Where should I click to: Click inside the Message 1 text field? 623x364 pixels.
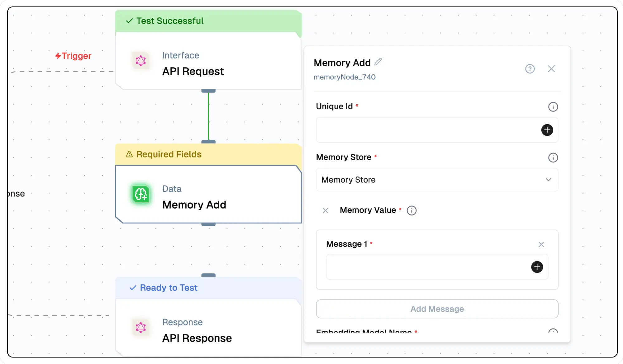[427, 267]
